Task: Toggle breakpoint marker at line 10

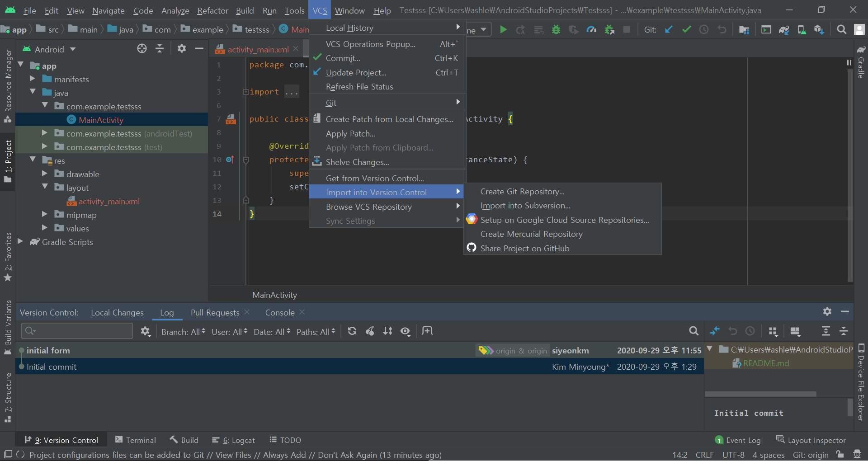Action: coord(230,160)
